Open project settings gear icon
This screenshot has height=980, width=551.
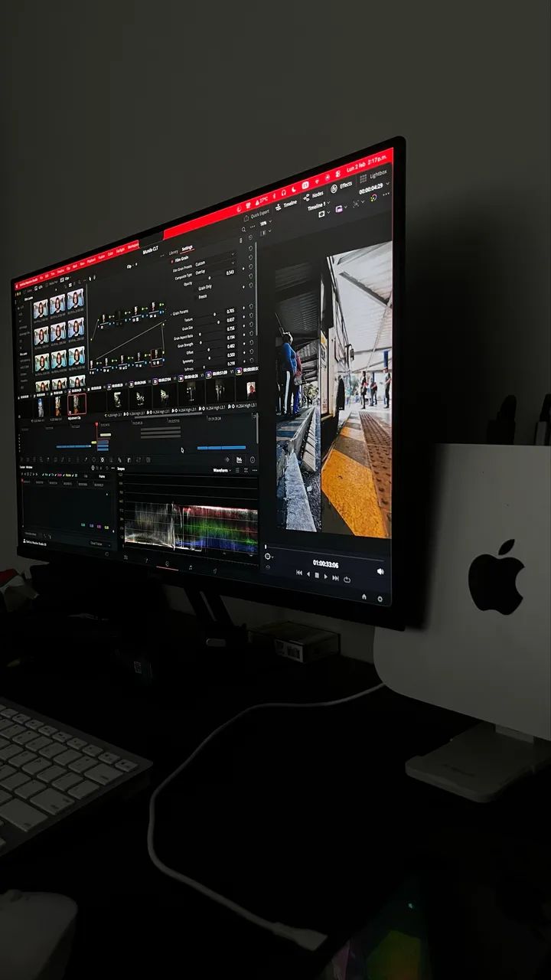coord(380,599)
